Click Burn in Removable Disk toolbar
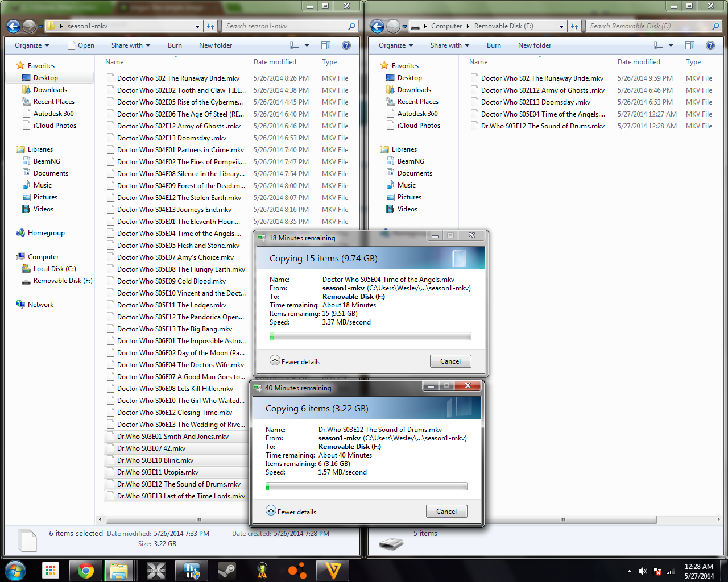Viewport: 728px width, 582px height. tap(494, 45)
